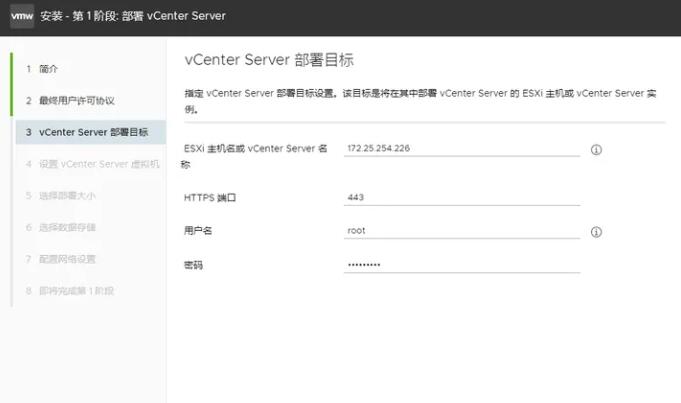Open info icon beside the root user name field
Viewport: 681px width, 403px height.
tap(596, 232)
